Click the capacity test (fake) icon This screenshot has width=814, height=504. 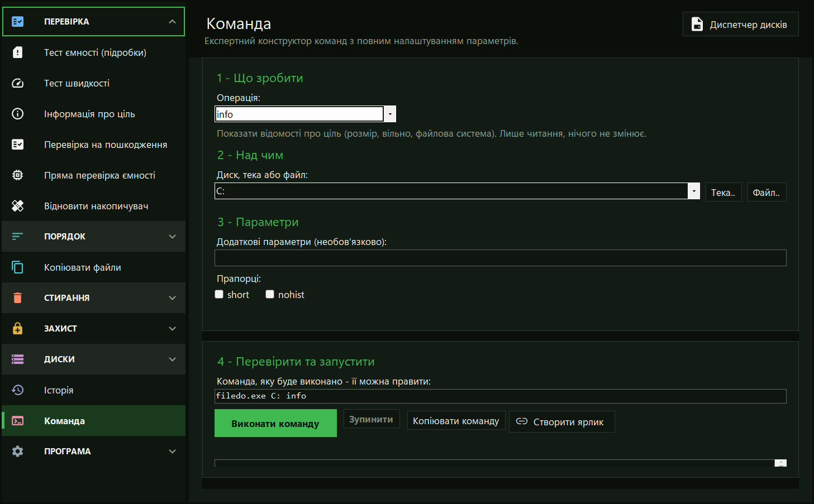tap(18, 52)
